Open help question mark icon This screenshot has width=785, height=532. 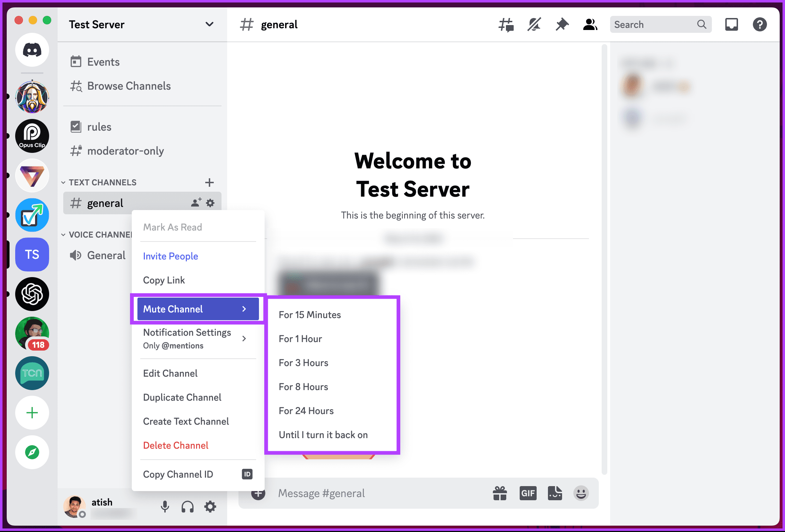[x=760, y=25]
